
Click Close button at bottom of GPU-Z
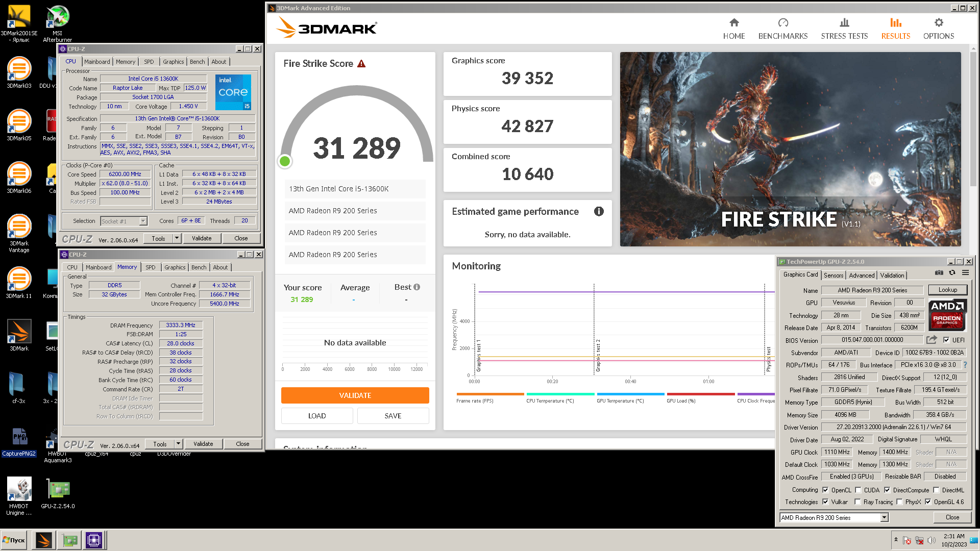pyautogui.click(x=952, y=517)
